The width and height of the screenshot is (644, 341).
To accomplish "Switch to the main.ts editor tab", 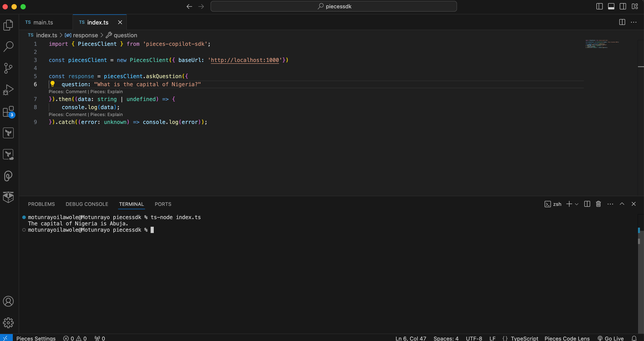I will (43, 22).
